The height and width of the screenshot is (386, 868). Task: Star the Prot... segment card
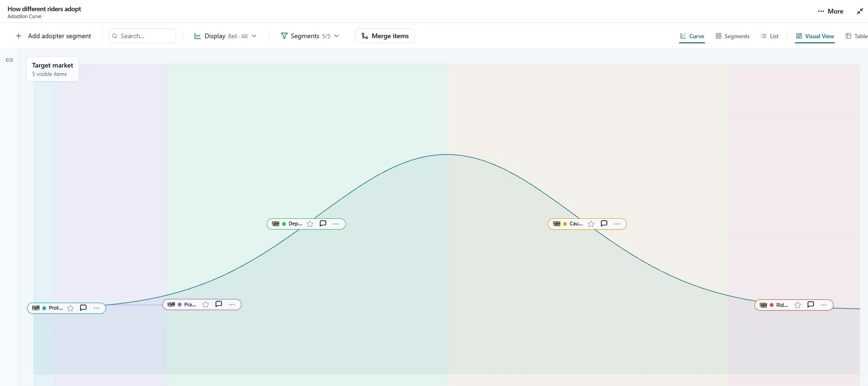[x=70, y=308]
